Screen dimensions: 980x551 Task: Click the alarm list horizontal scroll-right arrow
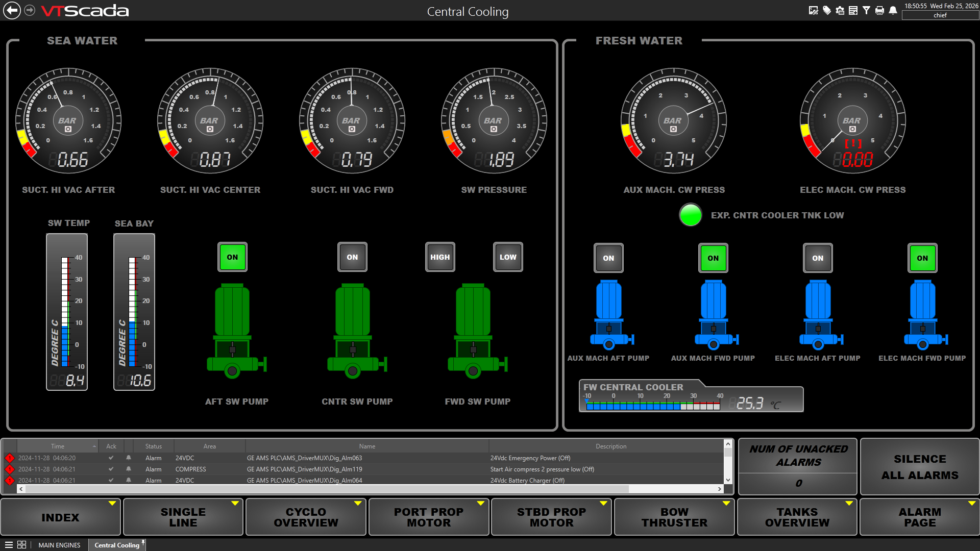point(720,489)
